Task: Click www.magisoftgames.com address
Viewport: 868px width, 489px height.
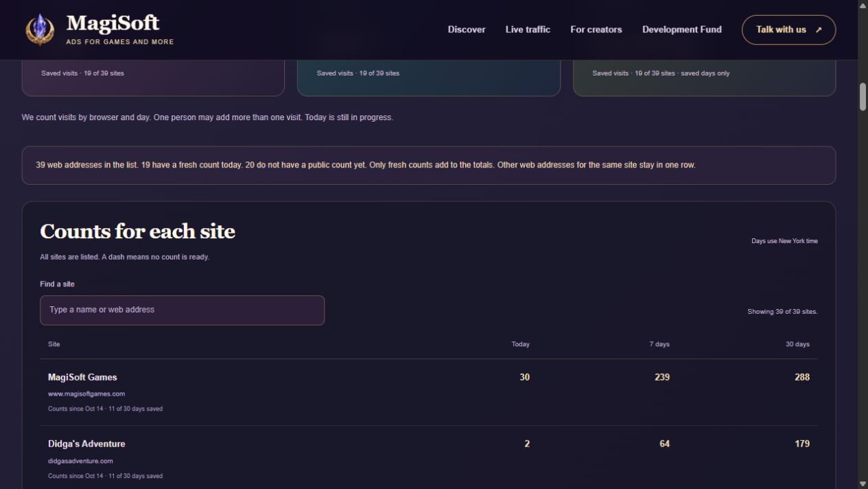Action: coord(86,394)
